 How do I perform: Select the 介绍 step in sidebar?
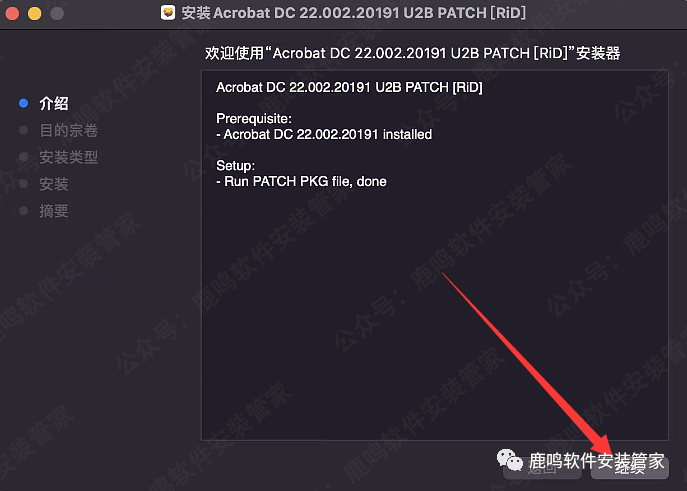tap(54, 103)
